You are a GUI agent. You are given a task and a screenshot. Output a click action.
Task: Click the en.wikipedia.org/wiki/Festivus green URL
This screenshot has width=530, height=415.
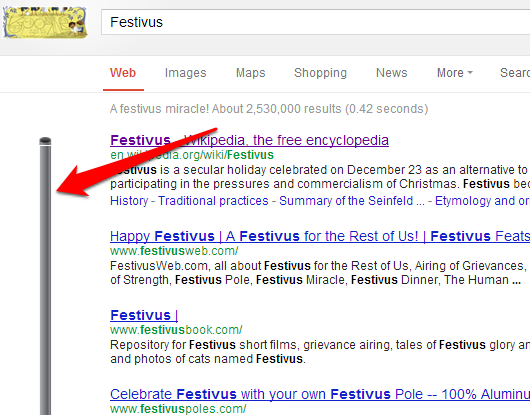click(x=192, y=155)
